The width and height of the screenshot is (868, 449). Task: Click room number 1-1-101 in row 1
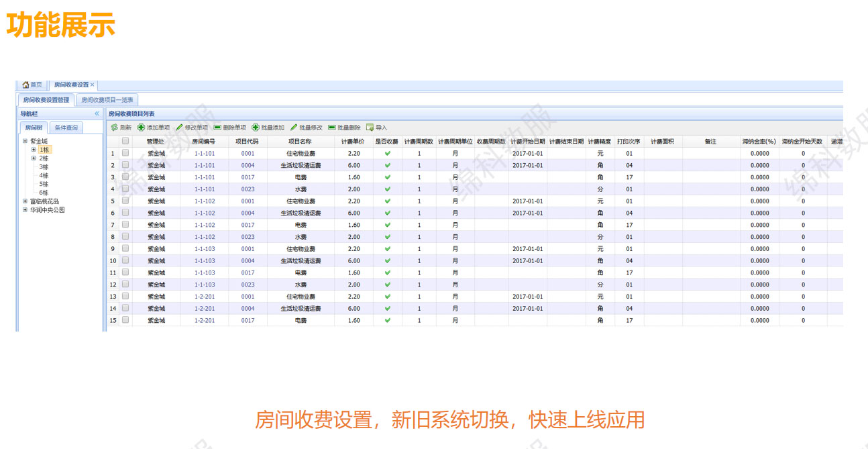[x=205, y=154]
